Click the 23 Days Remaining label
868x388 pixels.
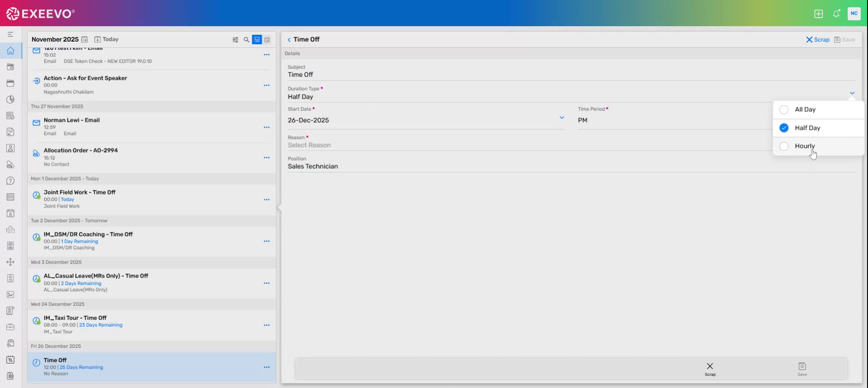(x=101, y=325)
